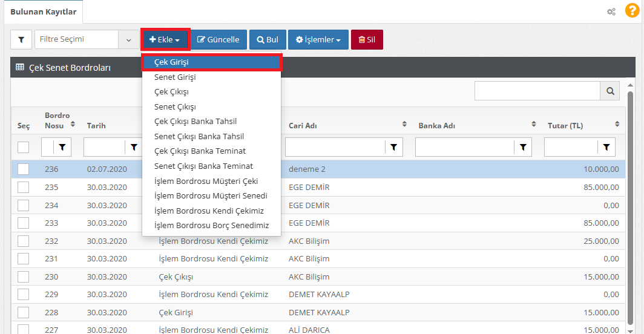Sort by the Tutar (TL) column arrows

[617, 125]
